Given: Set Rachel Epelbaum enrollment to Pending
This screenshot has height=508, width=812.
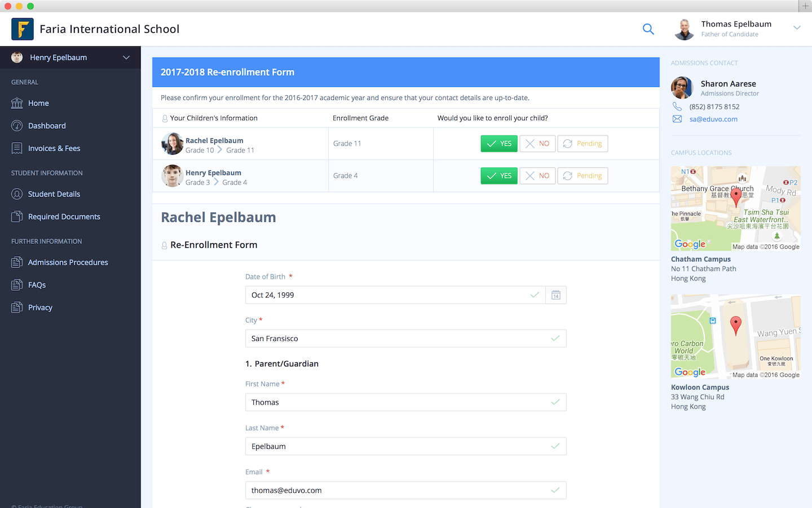Looking at the screenshot, I should click(582, 143).
